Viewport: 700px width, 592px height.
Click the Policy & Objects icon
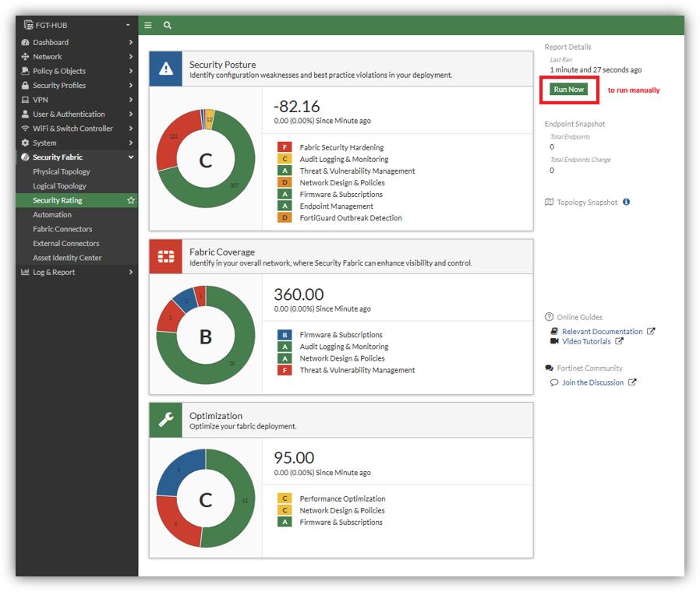click(25, 71)
